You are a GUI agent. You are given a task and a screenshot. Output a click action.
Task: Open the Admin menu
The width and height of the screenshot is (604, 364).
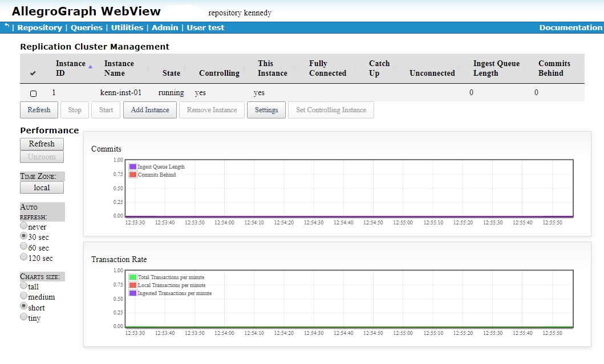[166, 27]
